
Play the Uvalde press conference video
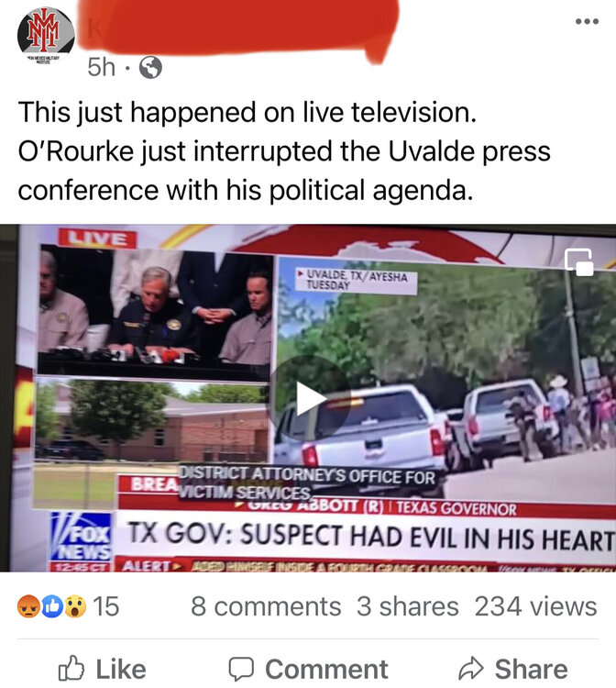point(311,398)
